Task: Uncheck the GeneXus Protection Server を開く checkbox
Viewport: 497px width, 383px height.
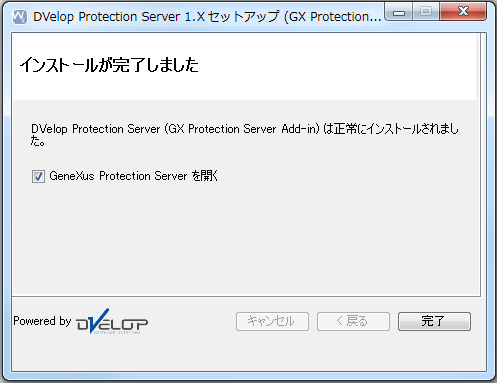Action: click(38, 176)
